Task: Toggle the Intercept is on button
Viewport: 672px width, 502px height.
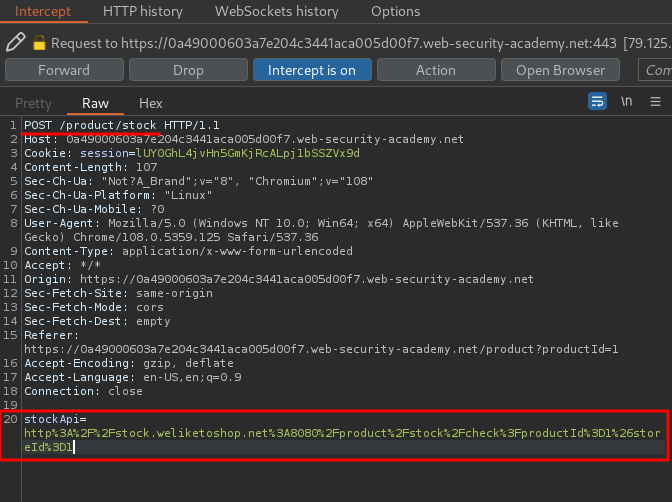Action: click(x=312, y=70)
